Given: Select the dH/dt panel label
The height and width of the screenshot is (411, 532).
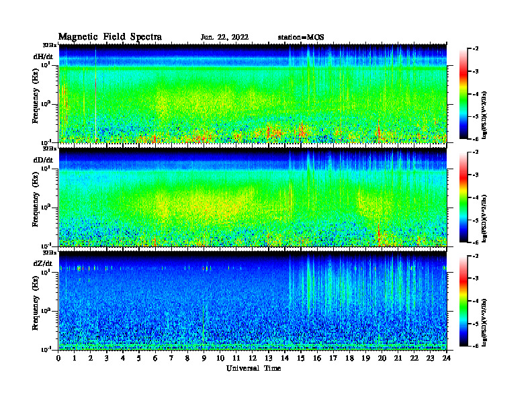Looking at the screenshot, I should [x=43, y=56].
